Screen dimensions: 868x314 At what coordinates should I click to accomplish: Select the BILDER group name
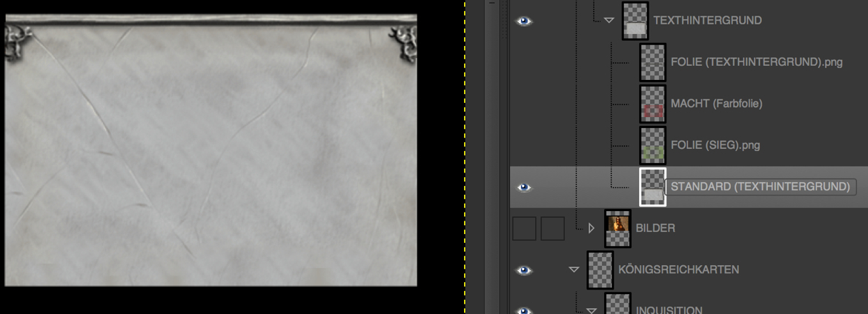click(655, 228)
